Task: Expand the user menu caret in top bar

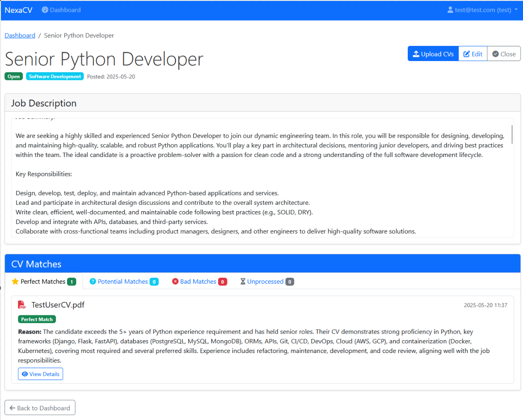Action: (516, 10)
